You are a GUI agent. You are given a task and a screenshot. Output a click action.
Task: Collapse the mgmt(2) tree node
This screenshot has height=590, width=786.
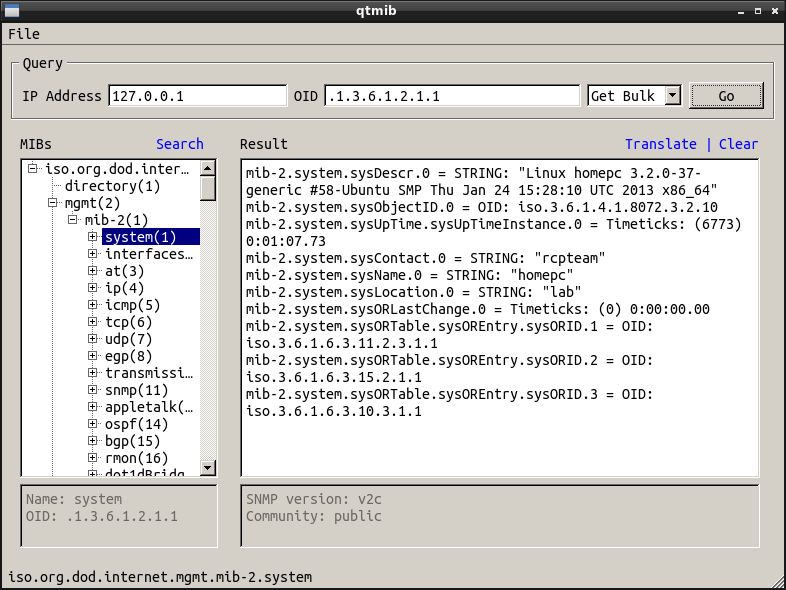[55, 203]
